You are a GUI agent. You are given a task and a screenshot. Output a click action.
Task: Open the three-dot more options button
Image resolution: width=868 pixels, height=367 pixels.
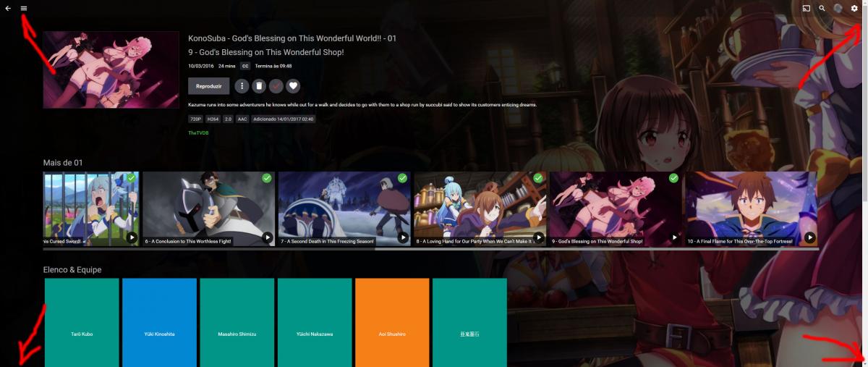tap(242, 86)
